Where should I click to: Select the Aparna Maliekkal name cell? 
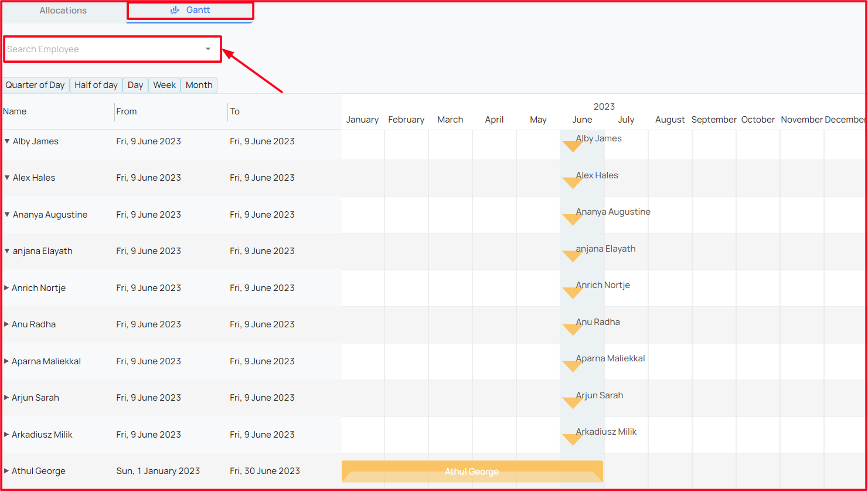pyautogui.click(x=46, y=361)
